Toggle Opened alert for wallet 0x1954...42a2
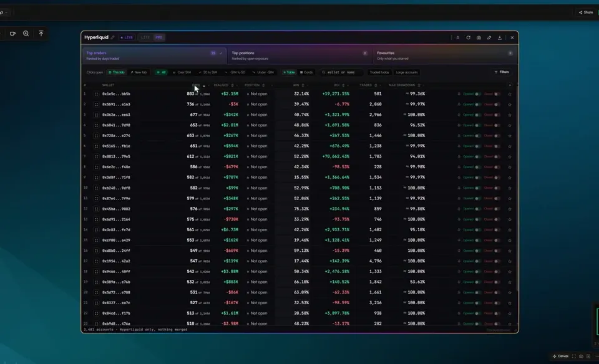Screen dimensions: 599x364 tap(477, 261)
